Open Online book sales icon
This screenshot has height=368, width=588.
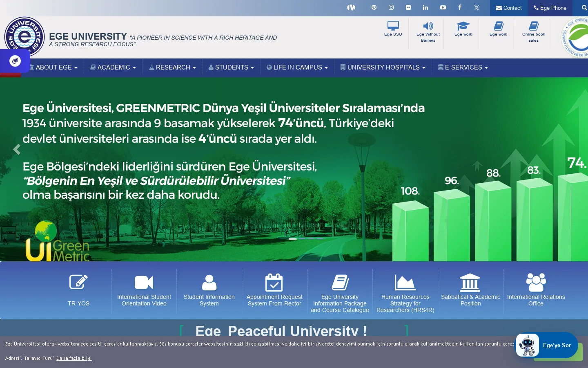534,26
